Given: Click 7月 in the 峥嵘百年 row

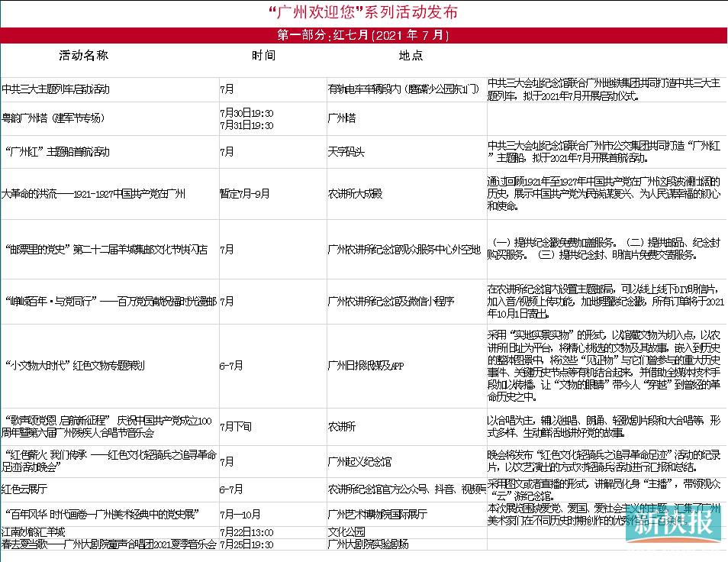Looking at the screenshot, I should coord(227,302).
